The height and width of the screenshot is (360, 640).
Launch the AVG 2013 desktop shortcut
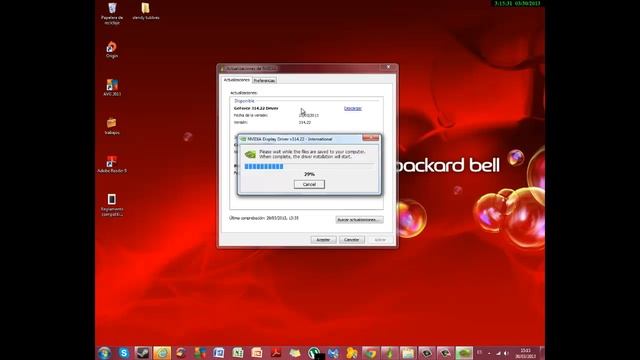pos(112,87)
